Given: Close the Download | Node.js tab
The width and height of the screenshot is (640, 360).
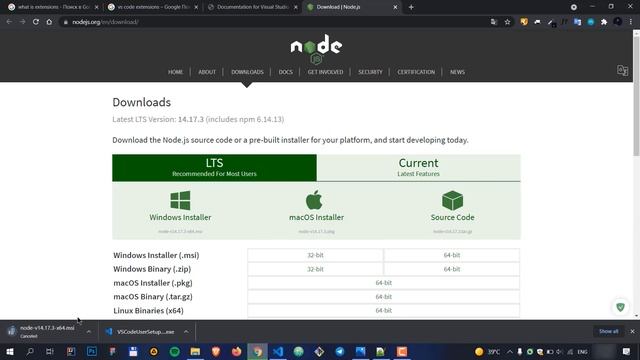Looking at the screenshot, I should 395,7.
